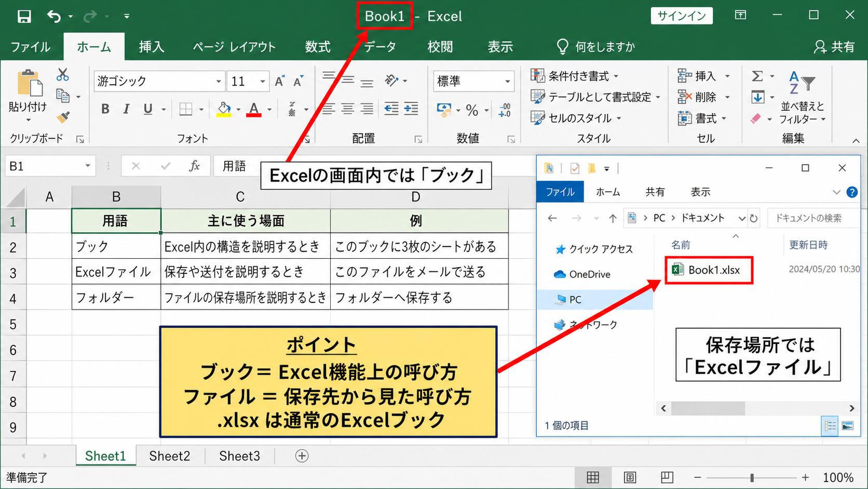Toggle Bold formatting
Image resolution: width=868 pixels, height=489 pixels.
(x=105, y=109)
